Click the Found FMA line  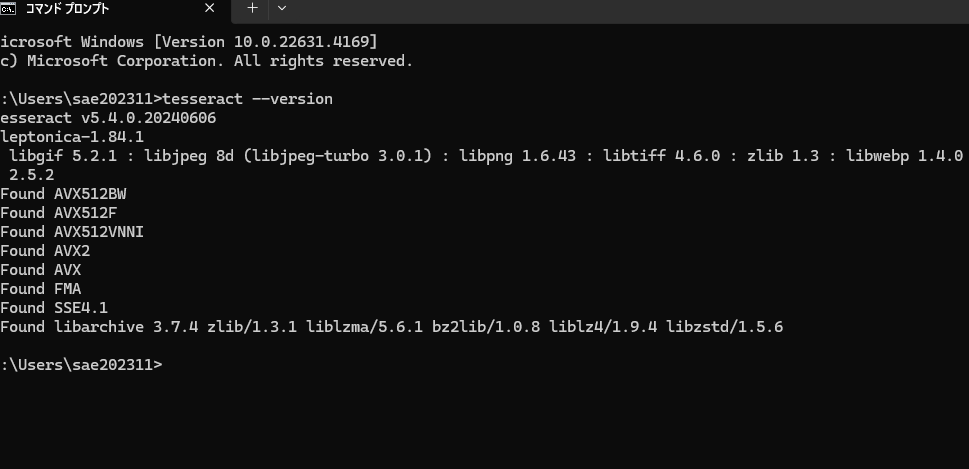click(41, 289)
